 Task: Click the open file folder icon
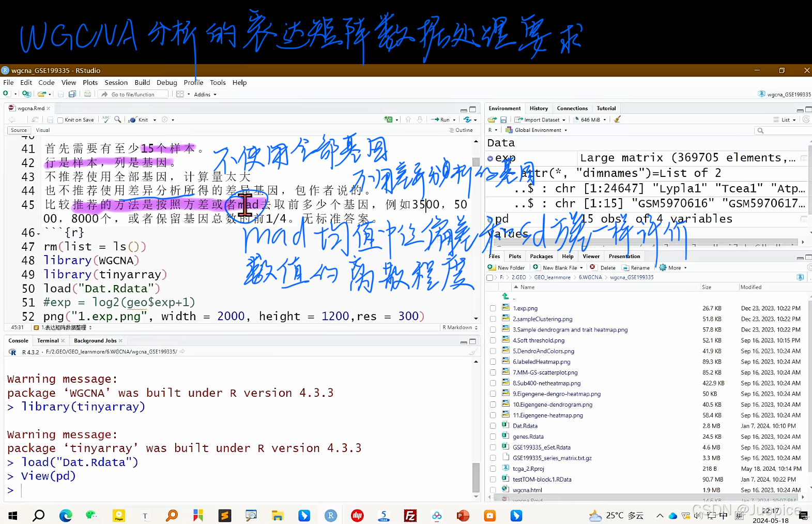pyautogui.click(x=42, y=94)
